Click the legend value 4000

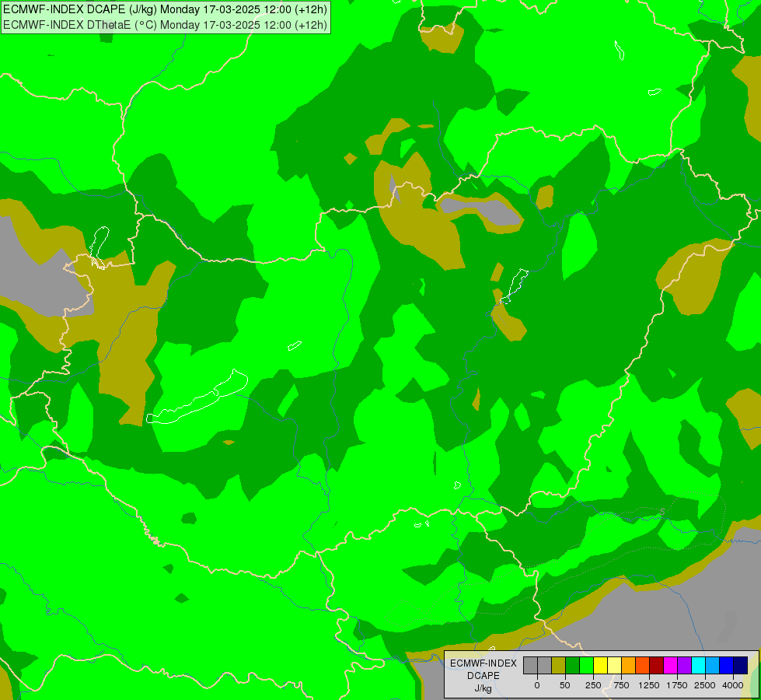tap(733, 685)
